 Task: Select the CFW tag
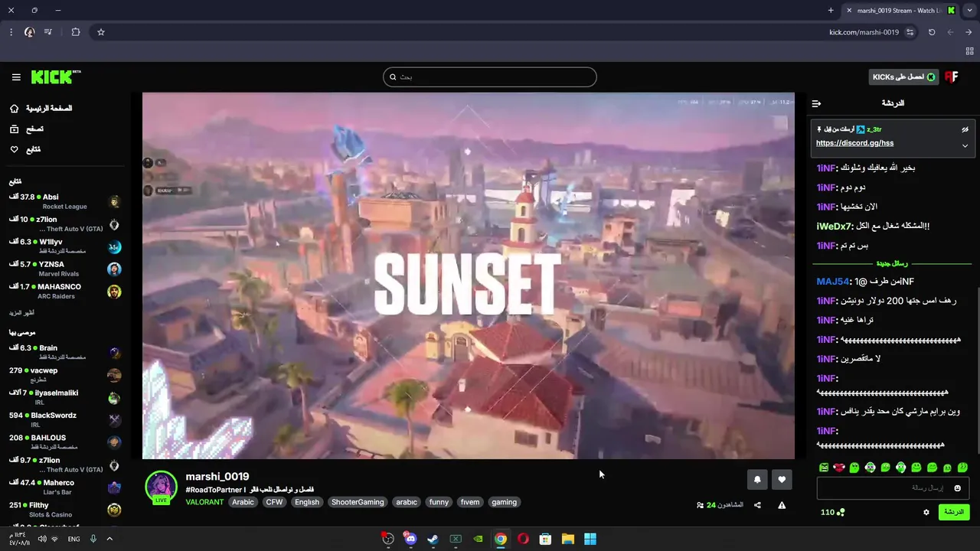[274, 503]
